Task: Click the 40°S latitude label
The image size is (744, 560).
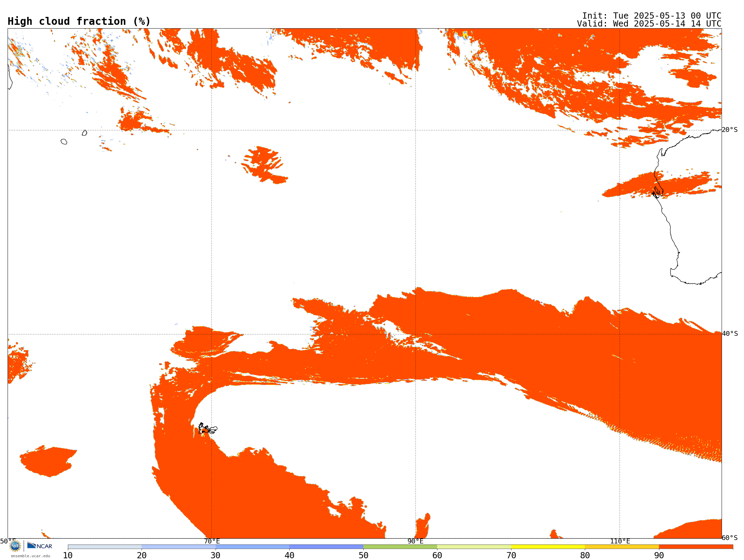Action: coord(730,334)
